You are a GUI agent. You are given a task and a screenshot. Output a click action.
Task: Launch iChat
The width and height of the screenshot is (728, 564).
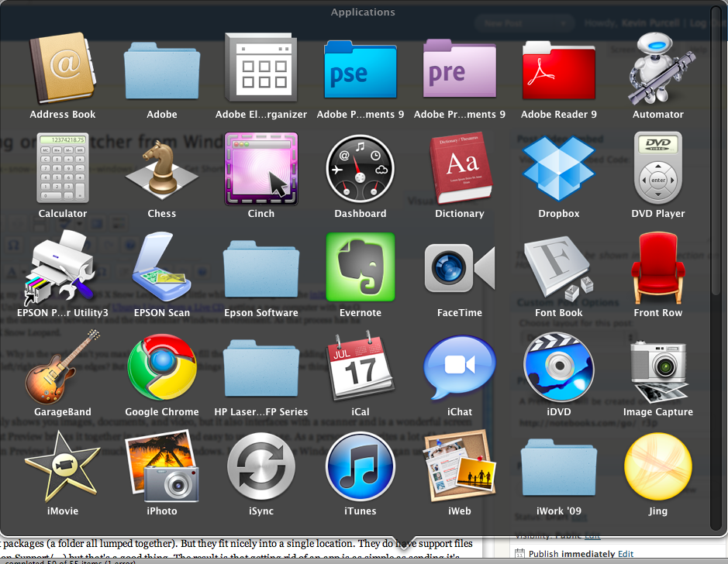460,367
